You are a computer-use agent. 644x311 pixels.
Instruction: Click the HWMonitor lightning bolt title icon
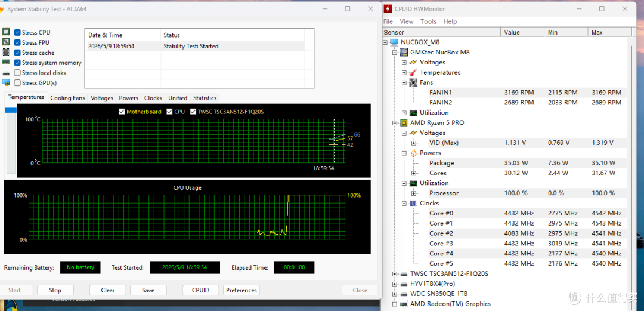click(388, 8)
